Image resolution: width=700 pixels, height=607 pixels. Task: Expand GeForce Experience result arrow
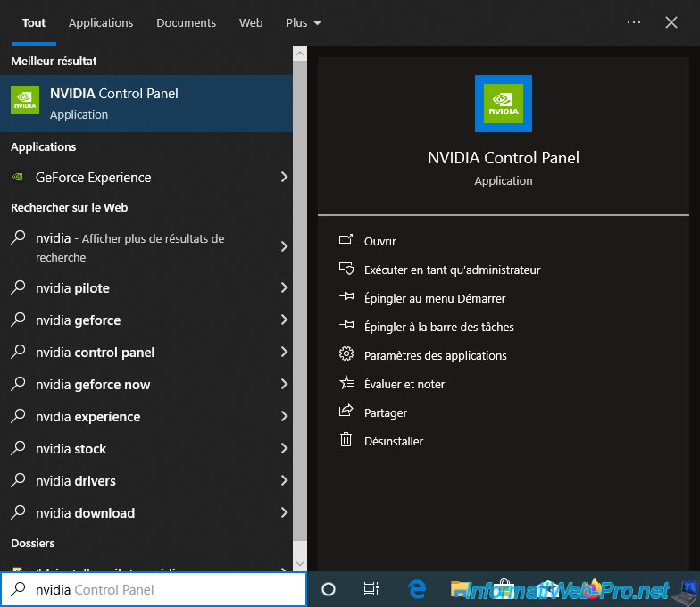click(x=284, y=177)
